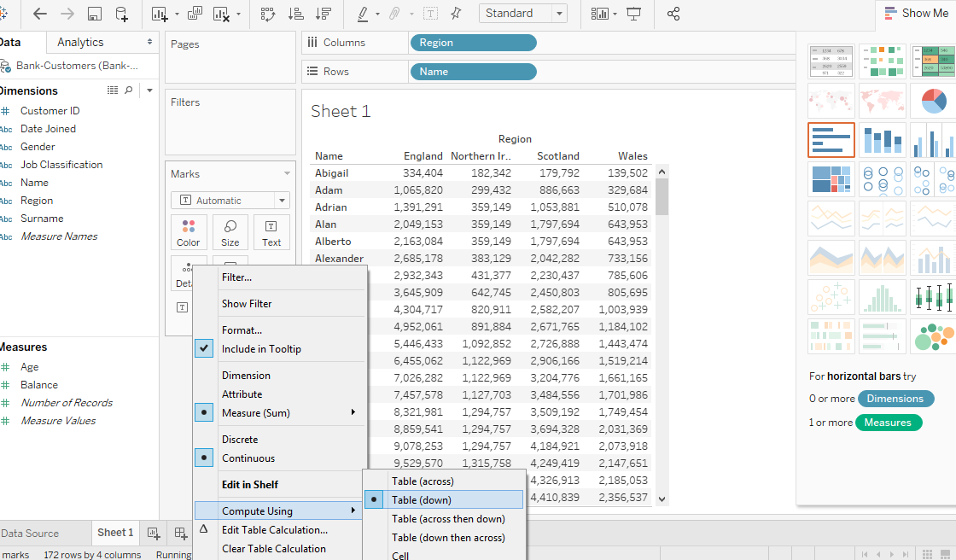Select Table (across) compute option

(x=423, y=481)
